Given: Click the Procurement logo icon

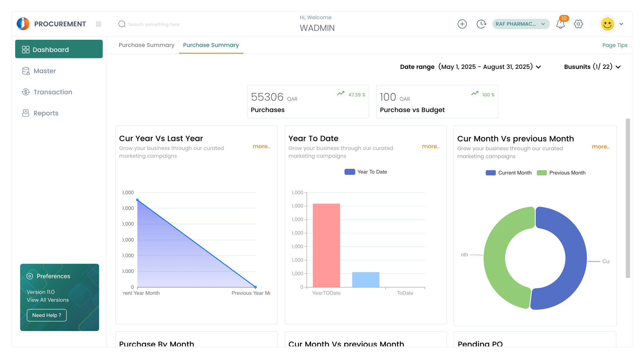Looking at the screenshot, I should 23,24.
